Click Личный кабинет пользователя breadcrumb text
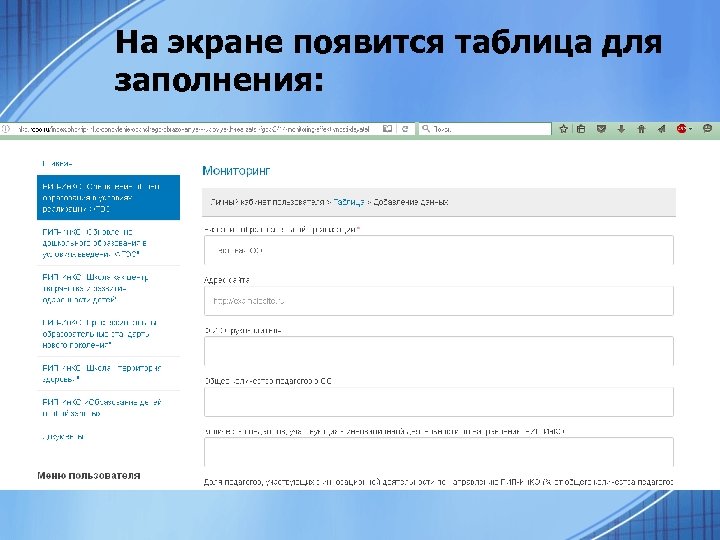 pos(267,202)
